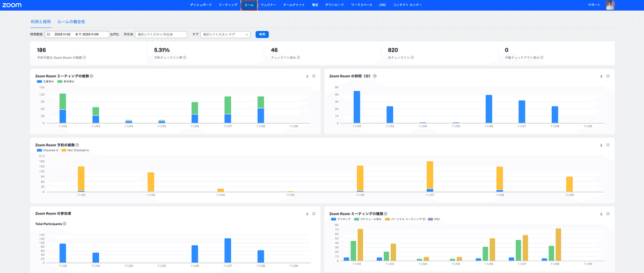Screen dimensions: 644x273
Task: Click info icon beside Zoom Room ミーティングの総数 title
Action: click(x=92, y=76)
